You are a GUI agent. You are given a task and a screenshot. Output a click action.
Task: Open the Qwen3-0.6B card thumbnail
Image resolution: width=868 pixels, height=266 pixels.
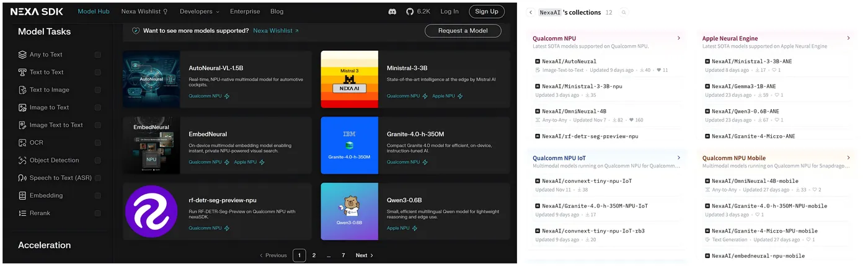click(x=349, y=211)
